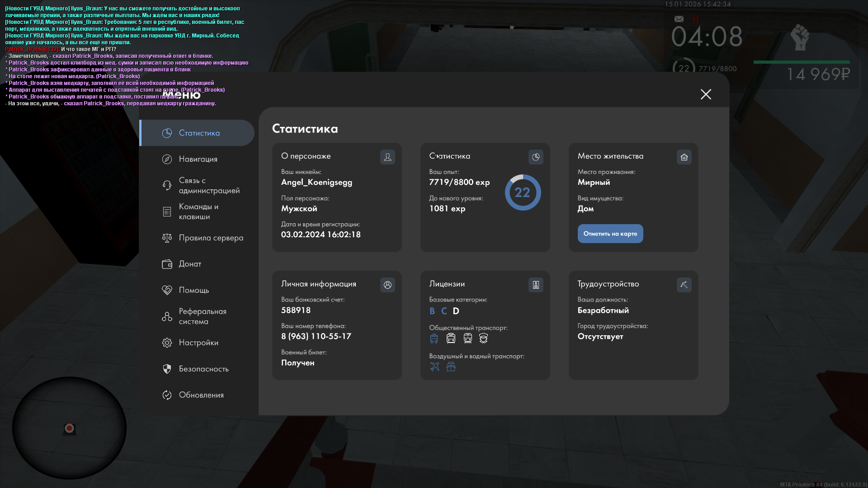Click the person icon in О персонаже card

click(x=387, y=157)
